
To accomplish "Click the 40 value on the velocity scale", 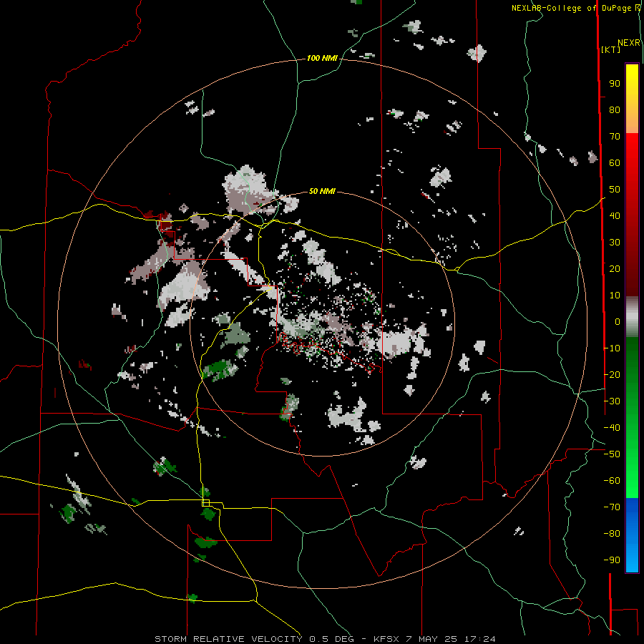I will (x=615, y=216).
